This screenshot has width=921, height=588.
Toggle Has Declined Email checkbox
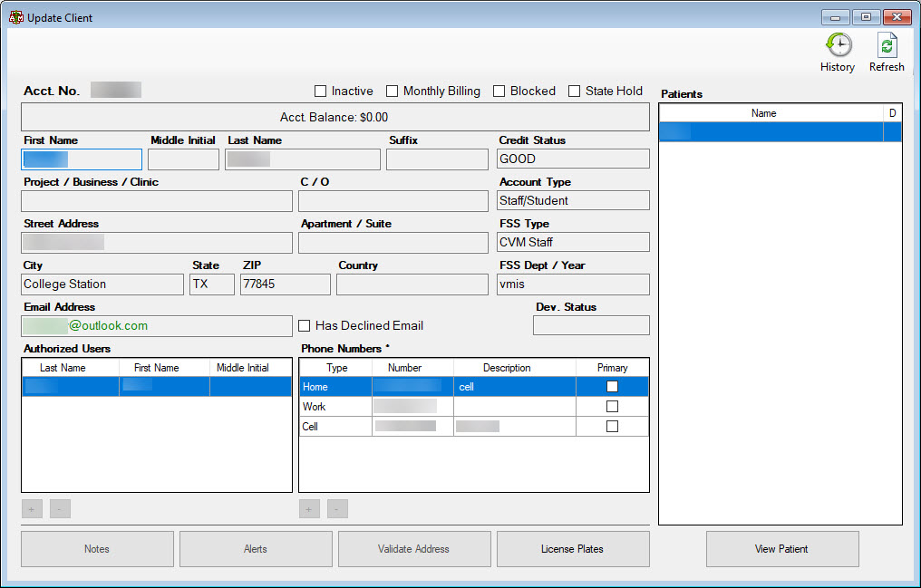[305, 325]
